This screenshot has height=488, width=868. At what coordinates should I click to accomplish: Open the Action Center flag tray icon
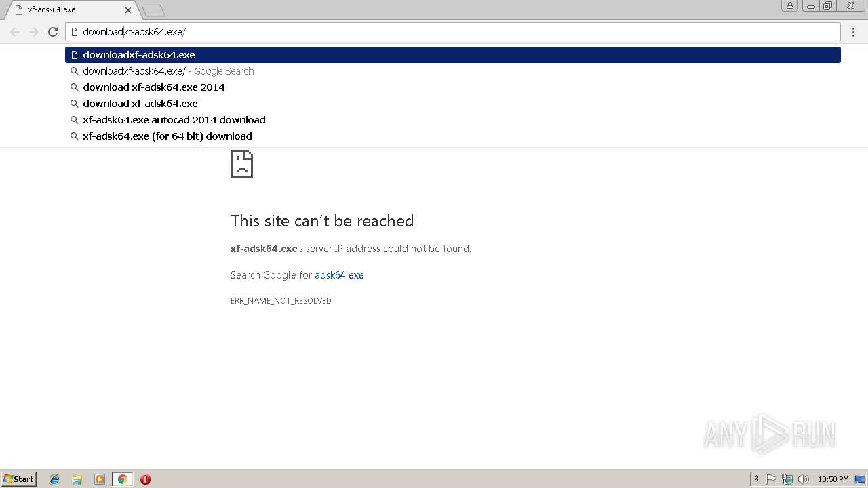point(771,479)
